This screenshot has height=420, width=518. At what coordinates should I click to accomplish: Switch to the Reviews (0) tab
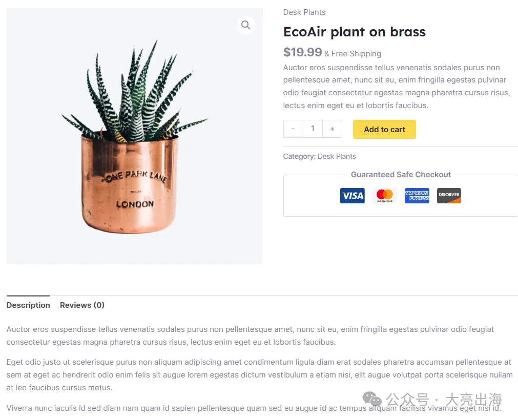tap(82, 305)
